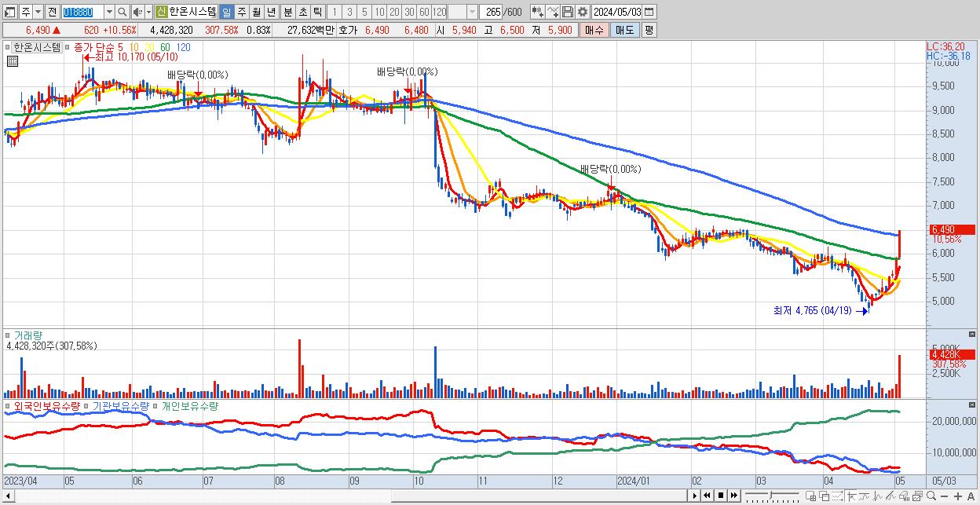Toggle the crosshair cursor tool icon
The image size is (980, 505).
(852, 496)
